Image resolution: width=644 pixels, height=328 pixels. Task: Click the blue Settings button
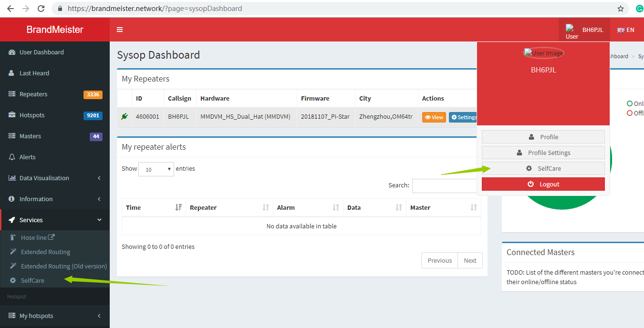pyautogui.click(x=463, y=117)
